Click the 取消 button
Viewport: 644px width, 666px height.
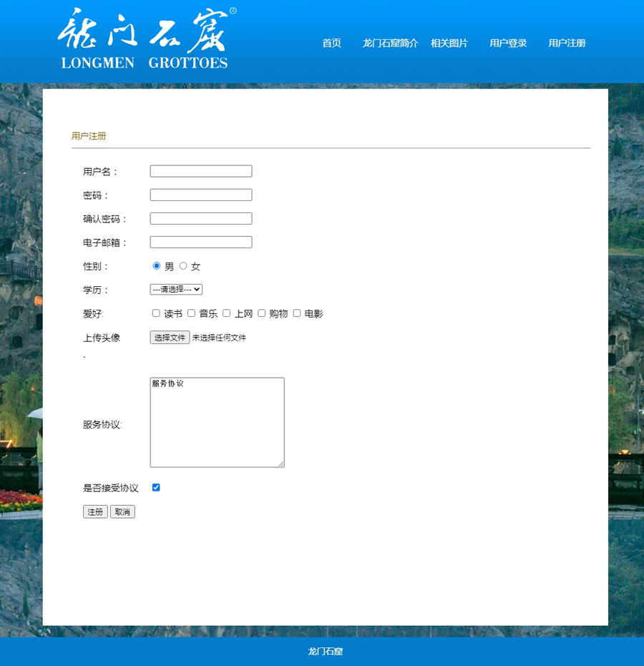click(122, 511)
